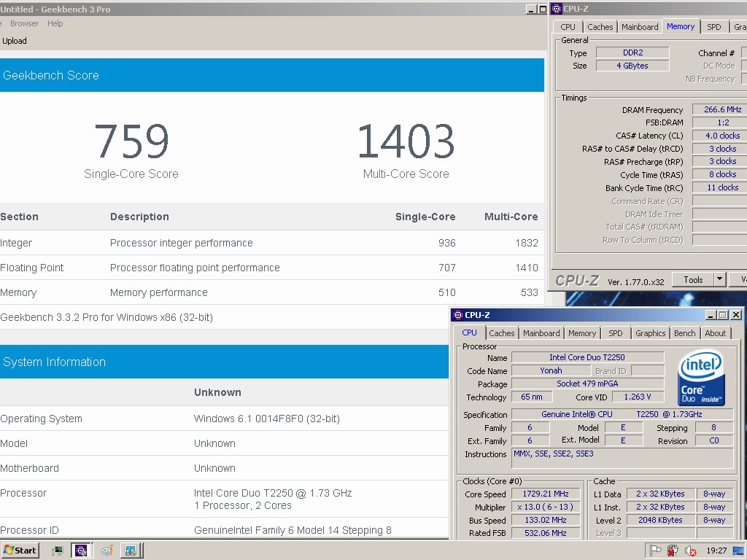Click the Rated FSB value 532.06 MHz
The height and width of the screenshot is (560, 747).
(x=546, y=533)
